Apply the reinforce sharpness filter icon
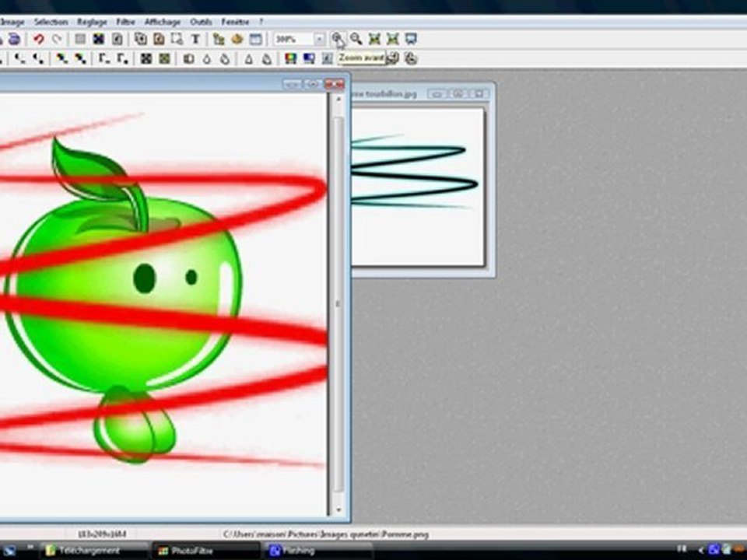 (x=267, y=58)
